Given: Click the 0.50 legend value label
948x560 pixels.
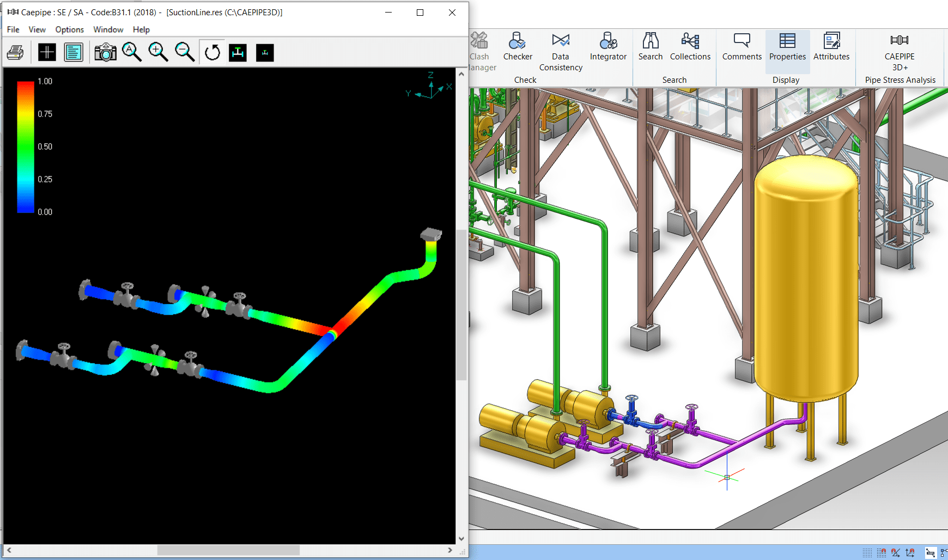Looking at the screenshot, I should (x=45, y=147).
